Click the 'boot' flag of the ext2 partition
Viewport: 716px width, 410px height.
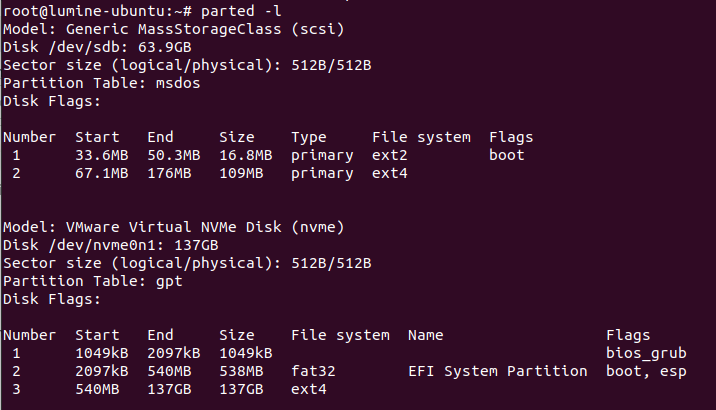point(507,155)
